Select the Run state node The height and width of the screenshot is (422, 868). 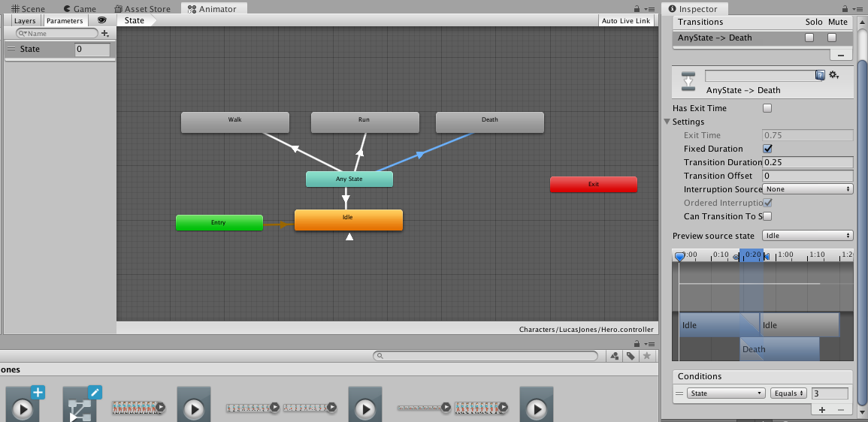coord(365,122)
